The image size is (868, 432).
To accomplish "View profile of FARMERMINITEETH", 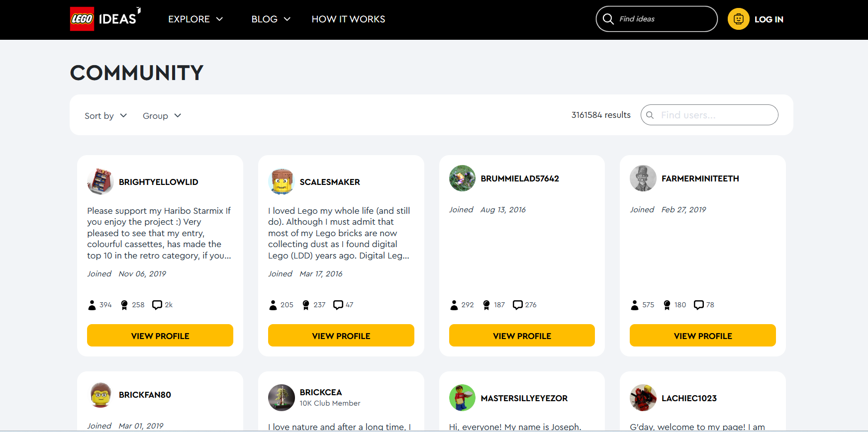I will click(703, 336).
